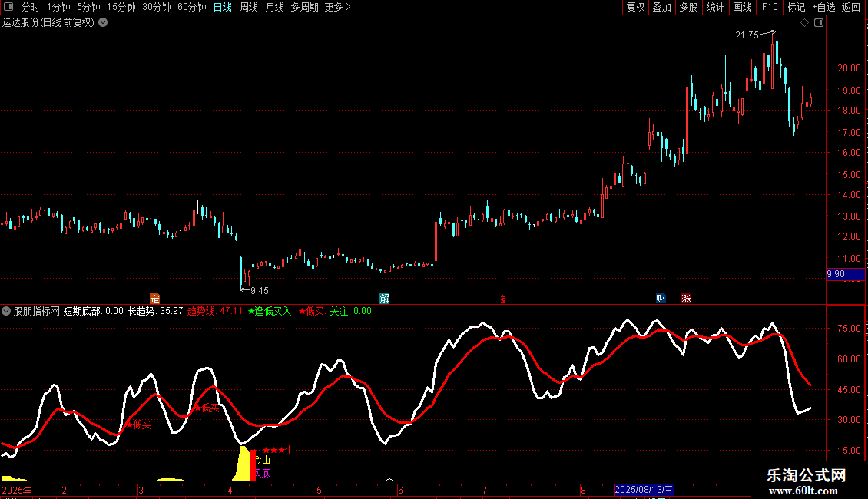Click the 解 event marker icon
The width and height of the screenshot is (868, 499).
pyautogui.click(x=384, y=299)
